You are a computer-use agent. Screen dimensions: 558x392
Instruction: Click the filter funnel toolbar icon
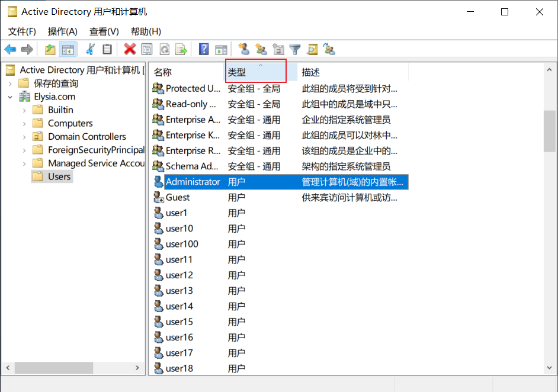(294, 49)
